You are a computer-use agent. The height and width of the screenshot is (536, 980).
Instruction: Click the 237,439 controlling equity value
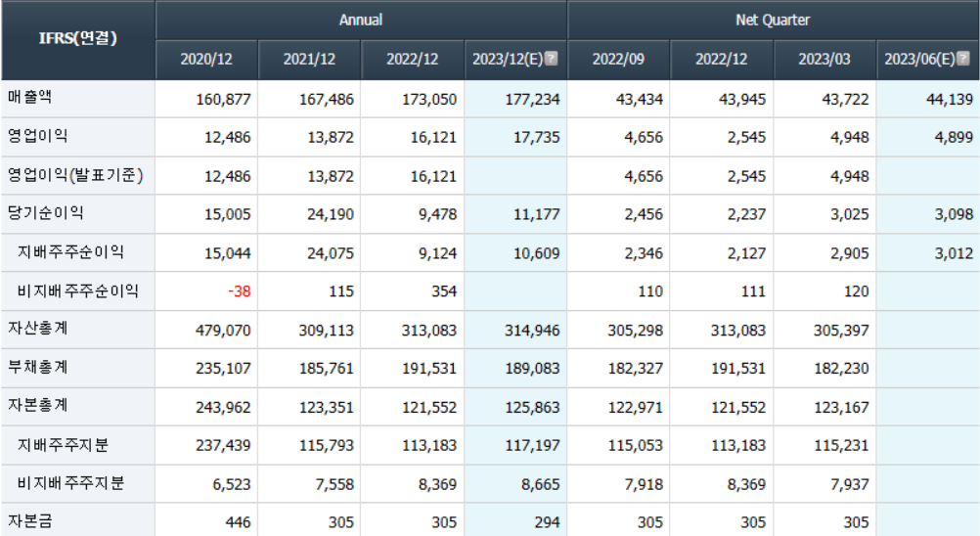click(x=223, y=446)
